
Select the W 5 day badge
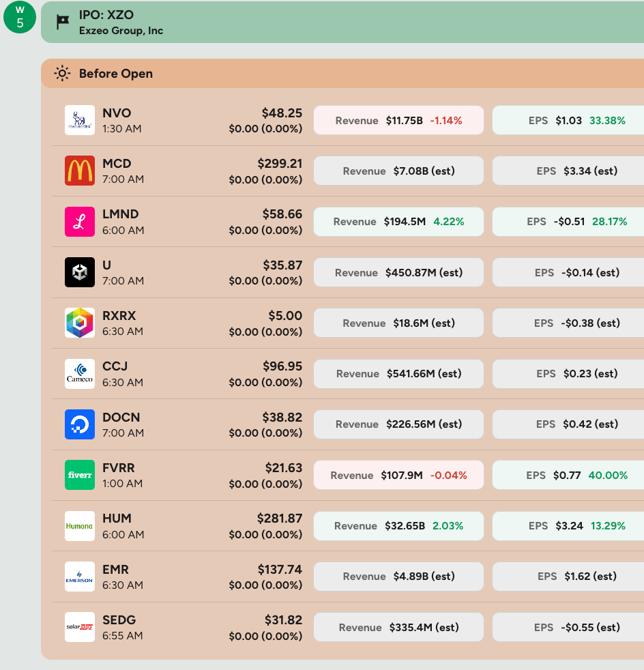coord(20,17)
